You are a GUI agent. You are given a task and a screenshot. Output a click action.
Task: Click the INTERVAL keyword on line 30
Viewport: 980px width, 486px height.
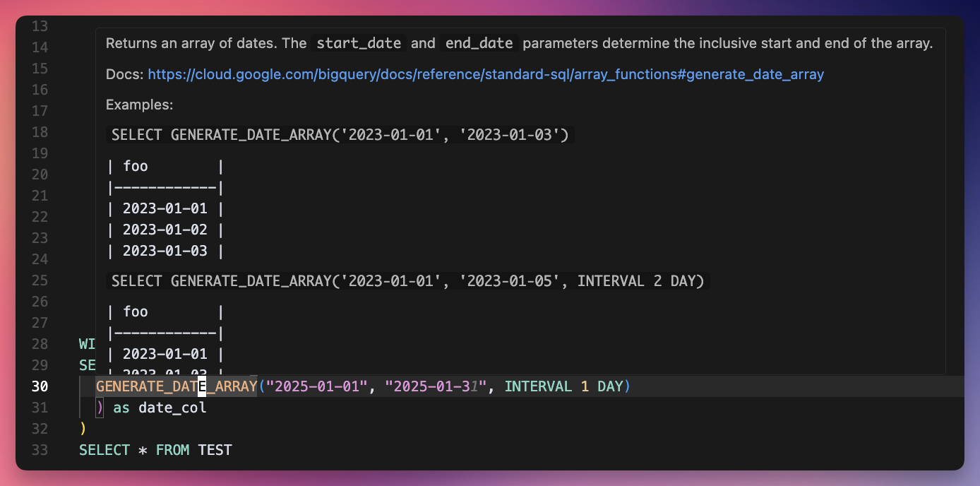tap(539, 386)
